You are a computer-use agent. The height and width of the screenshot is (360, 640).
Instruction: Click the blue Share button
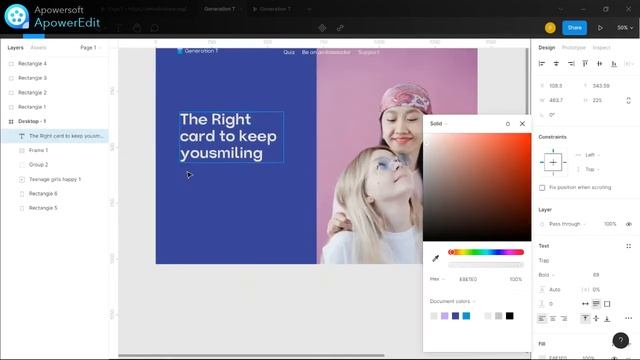coord(574,28)
